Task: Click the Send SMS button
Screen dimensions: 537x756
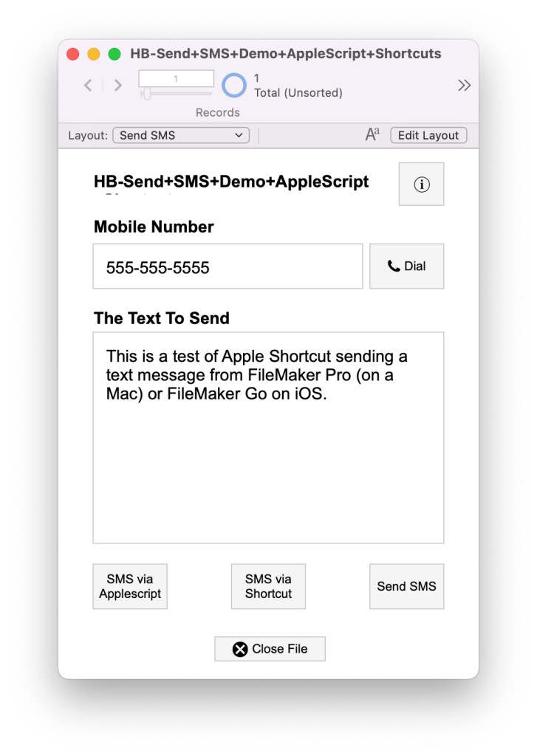Action: click(x=407, y=586)
